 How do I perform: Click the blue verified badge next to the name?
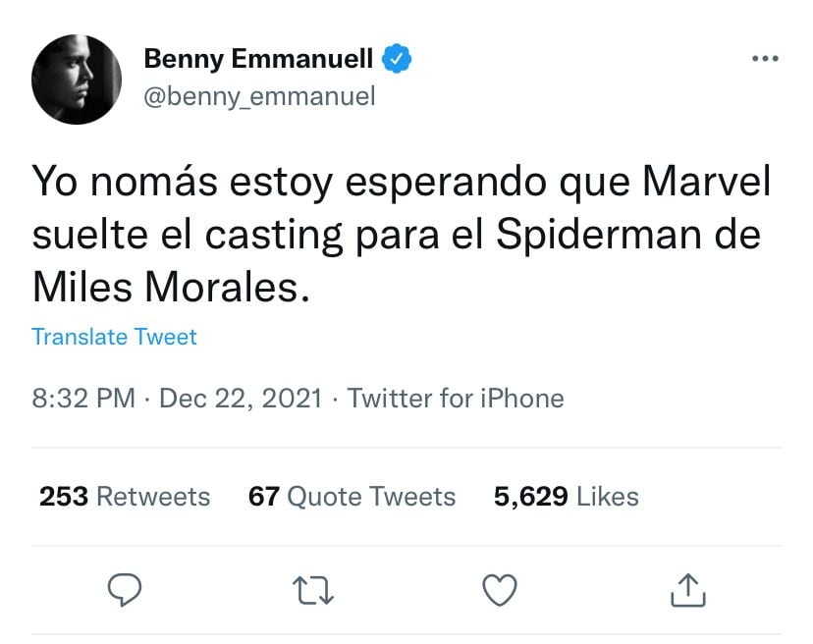coord(397,57)
